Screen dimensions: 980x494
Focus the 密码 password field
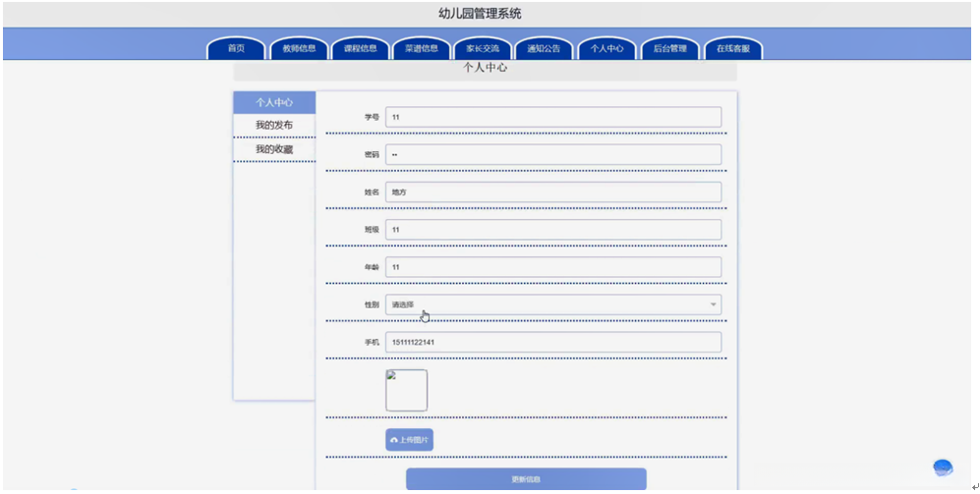point(553,155)
